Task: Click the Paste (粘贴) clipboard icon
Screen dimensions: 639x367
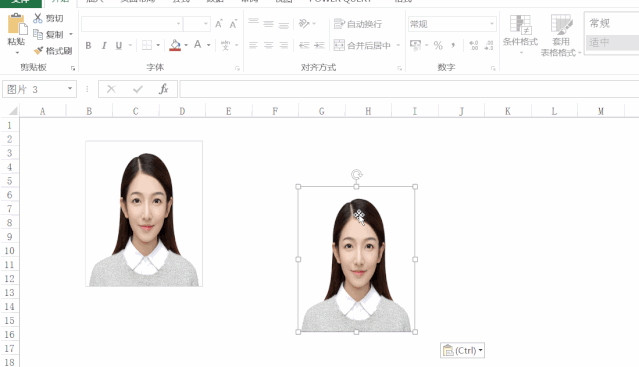Action: click(17, 24)
